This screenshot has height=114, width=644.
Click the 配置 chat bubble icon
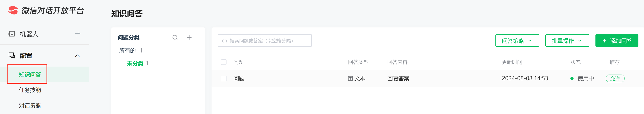click(12, 55)
